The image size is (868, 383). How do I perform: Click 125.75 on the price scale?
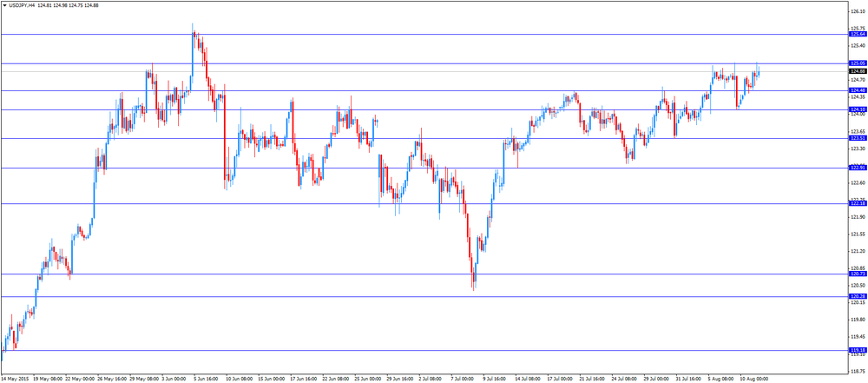(858, 29)
